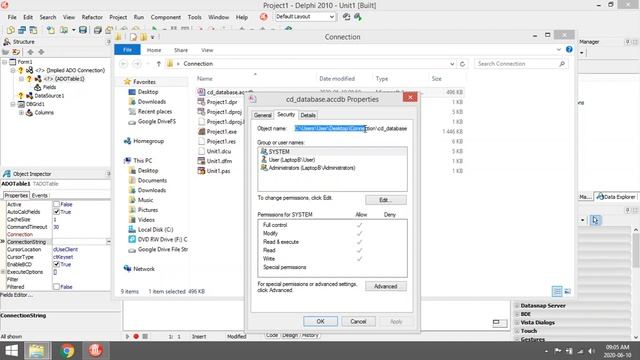Expand the DBGrid1 tree node
640x360 pixels.
click(13, 104)
